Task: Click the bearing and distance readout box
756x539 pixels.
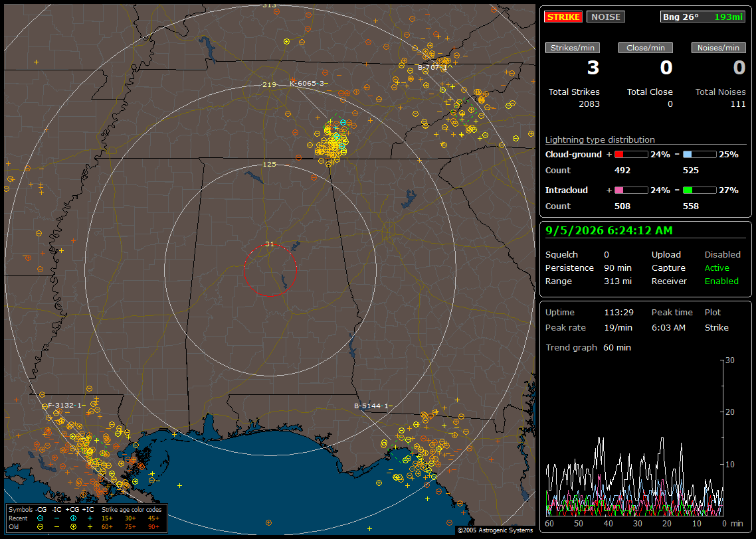Action: point(703,17)
